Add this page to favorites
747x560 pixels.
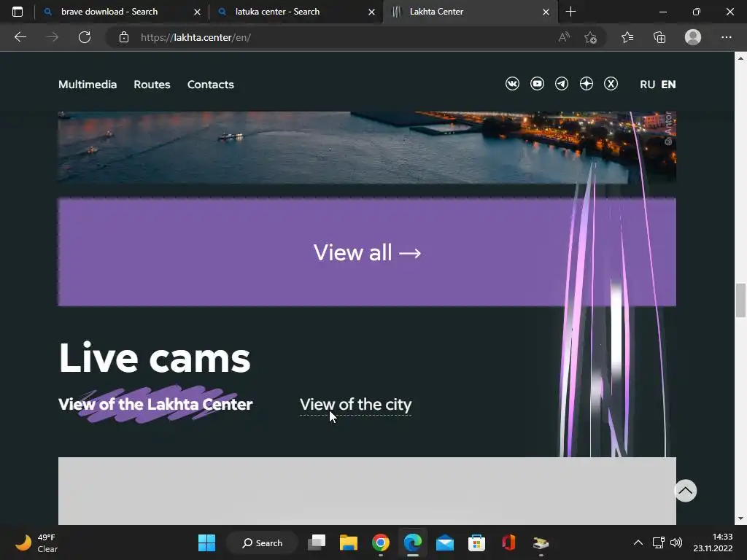pyautogui.click(x=591, y=37)
